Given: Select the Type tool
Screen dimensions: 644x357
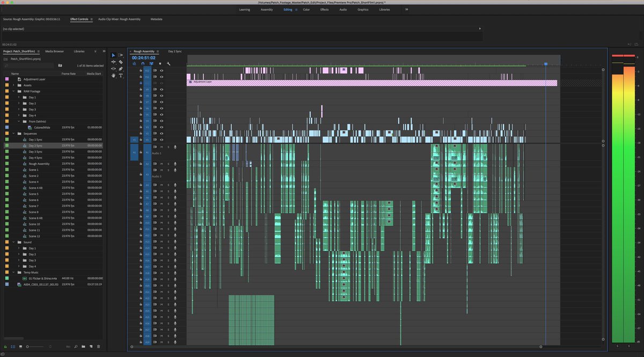Looking at the screenshot, I should (121, 76).
